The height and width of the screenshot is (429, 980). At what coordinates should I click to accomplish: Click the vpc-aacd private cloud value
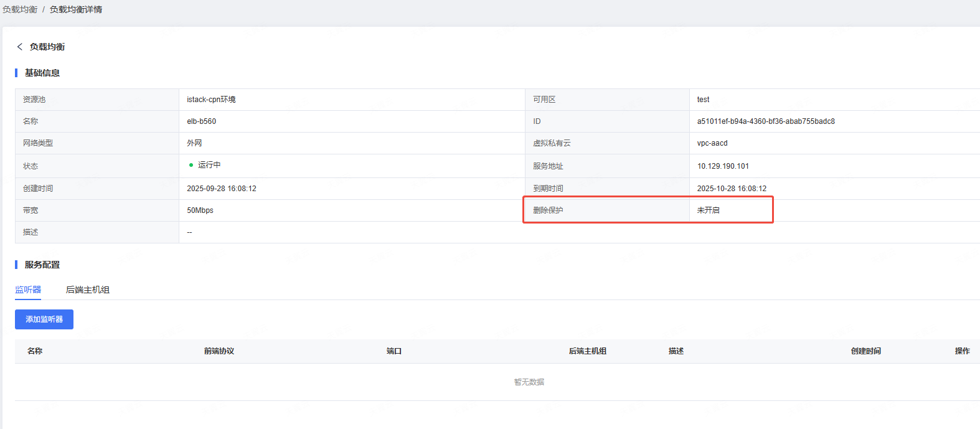(712, 143)
